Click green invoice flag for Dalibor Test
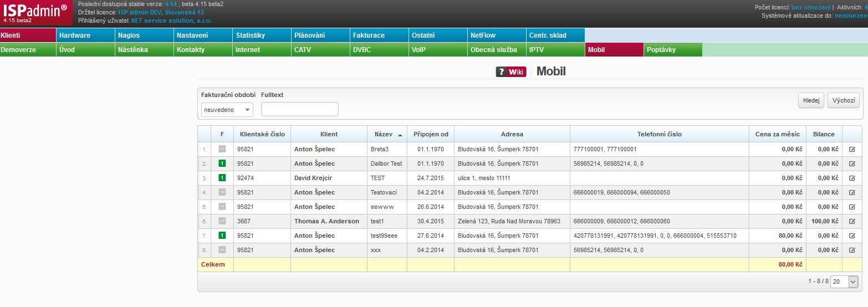Image resolution: width=868 pixels, height=307 pixels. click(x=222, y=163)
